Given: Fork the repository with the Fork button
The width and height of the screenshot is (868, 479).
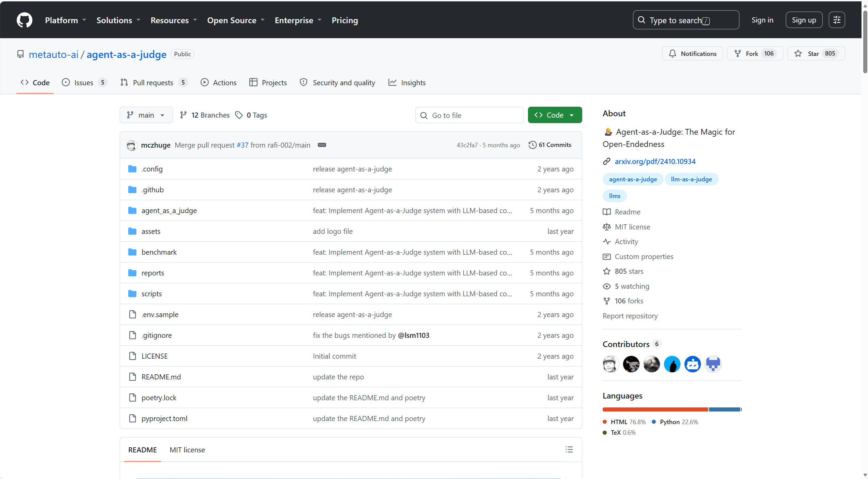Looking at the screenshot, I should [x=755, y=54].
